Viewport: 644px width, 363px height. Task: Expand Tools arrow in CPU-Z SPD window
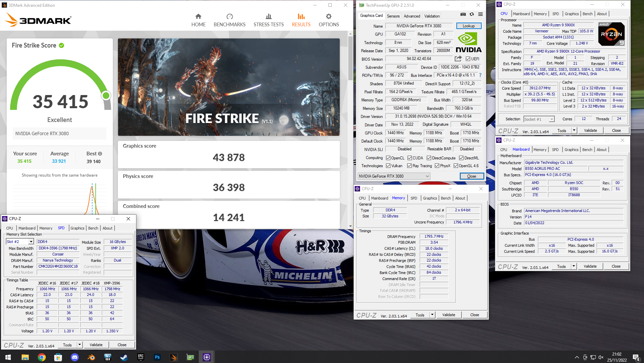[79, 345]
